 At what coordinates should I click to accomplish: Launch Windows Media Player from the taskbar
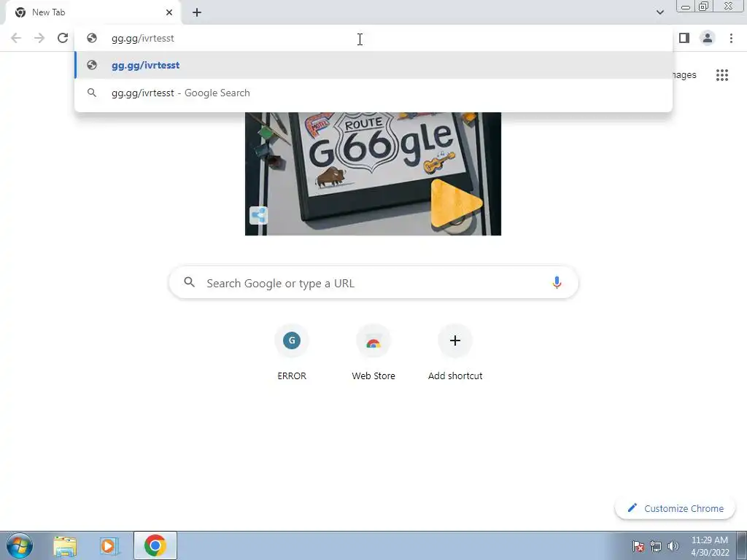(109, 545)
